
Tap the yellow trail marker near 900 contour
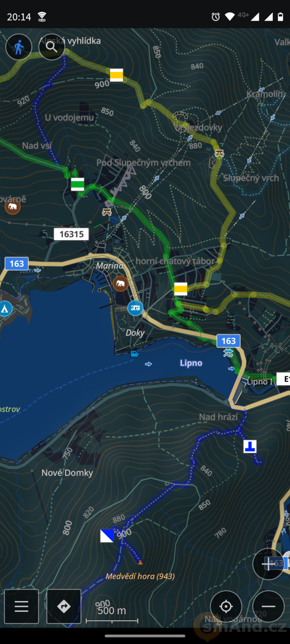(116, 75)
